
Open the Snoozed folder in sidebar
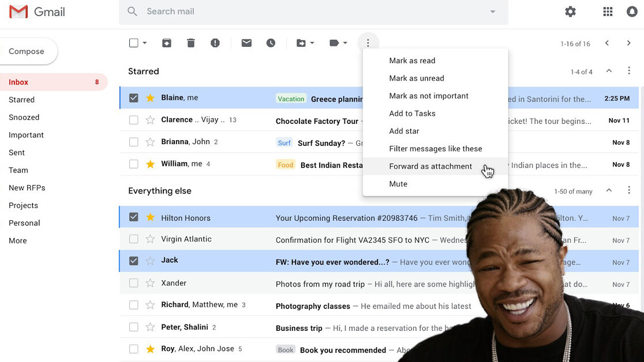click(24, 117)
